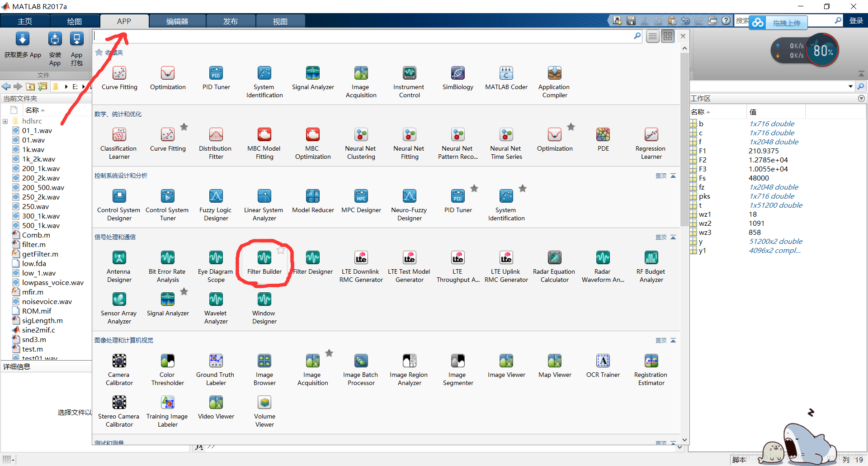The height and width of the screenshot is (466, 868).
Task: Open the workspace panel actions dropdown
Action: point(861,98)
